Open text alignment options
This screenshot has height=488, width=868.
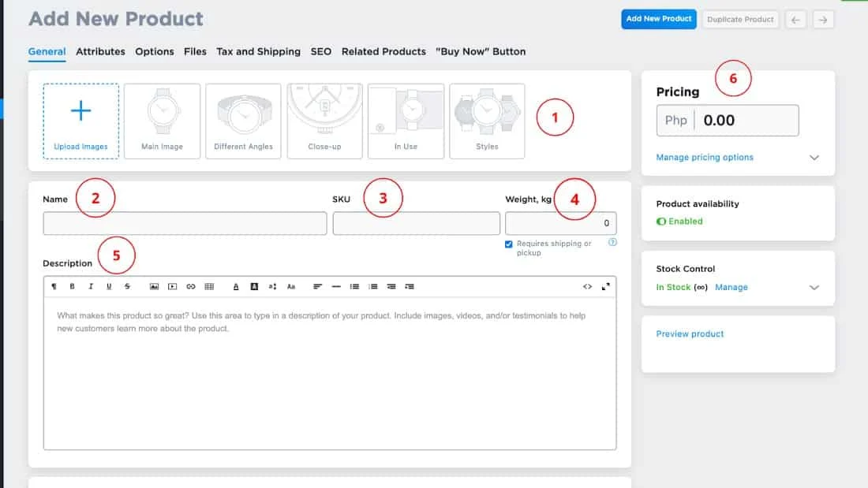point(317,287)
